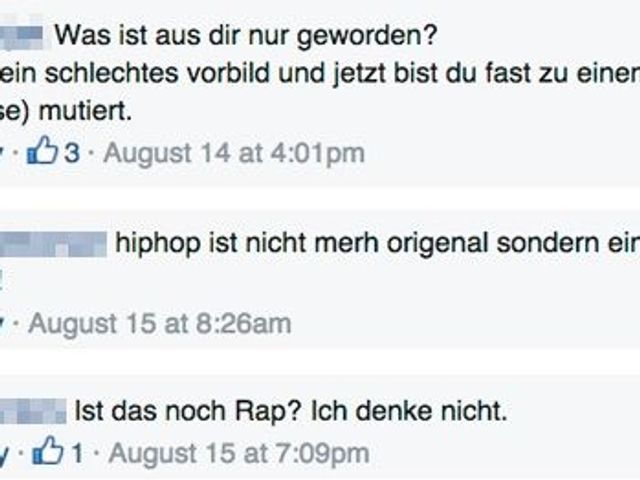The image size is (640, 480).
Task: Click the text "Was ist aus dir nur geworden?"
Action: (x=245, y=37)
